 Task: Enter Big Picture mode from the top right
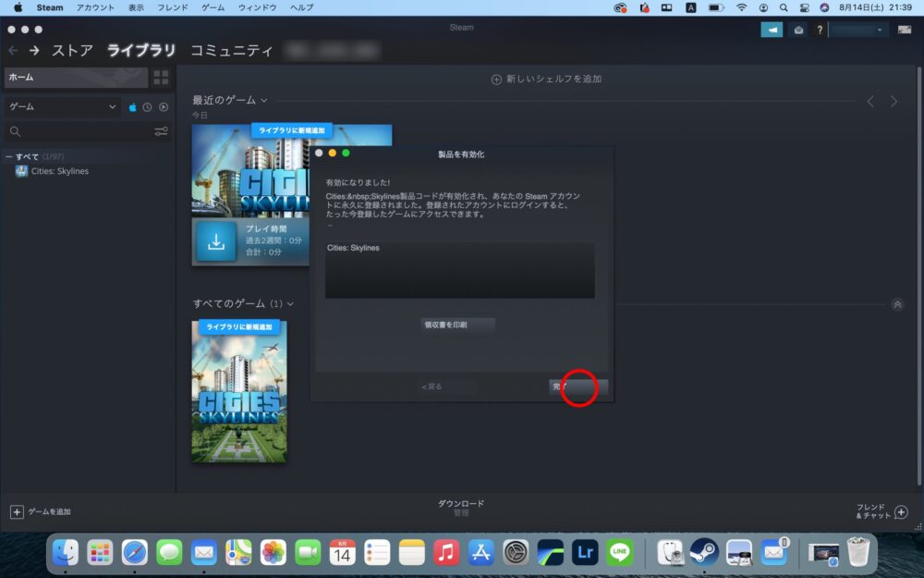click(905, 30)
